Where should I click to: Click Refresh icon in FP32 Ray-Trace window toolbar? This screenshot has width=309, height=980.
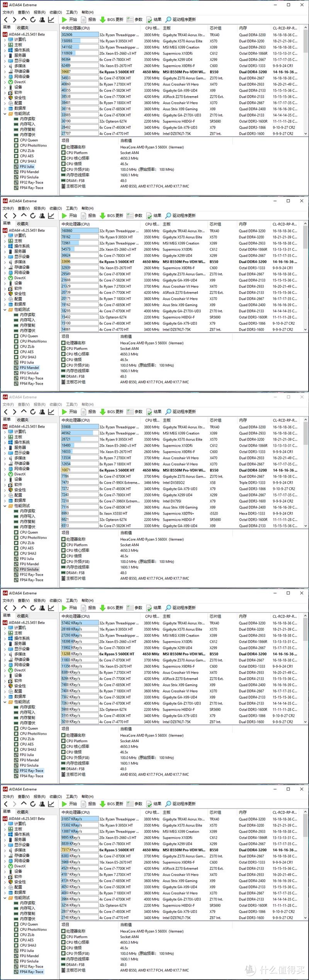pyautogui.click(x=33, y=608)
